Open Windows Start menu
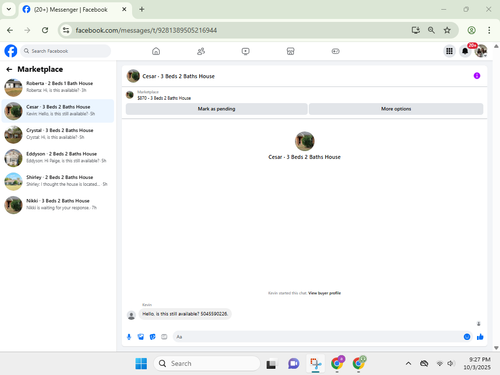 (x=141, y=363)
